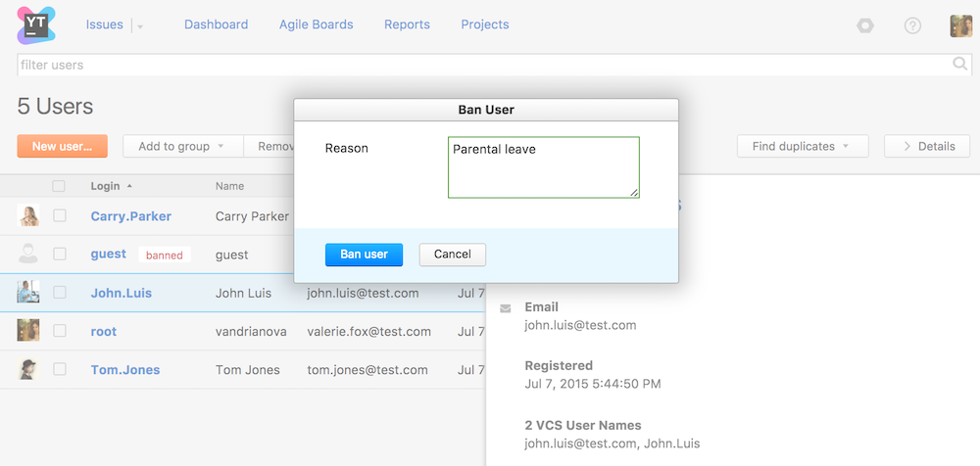Click the guest user avatar icon
Viewport: 980px width, 466px height.
coord(28,255)
